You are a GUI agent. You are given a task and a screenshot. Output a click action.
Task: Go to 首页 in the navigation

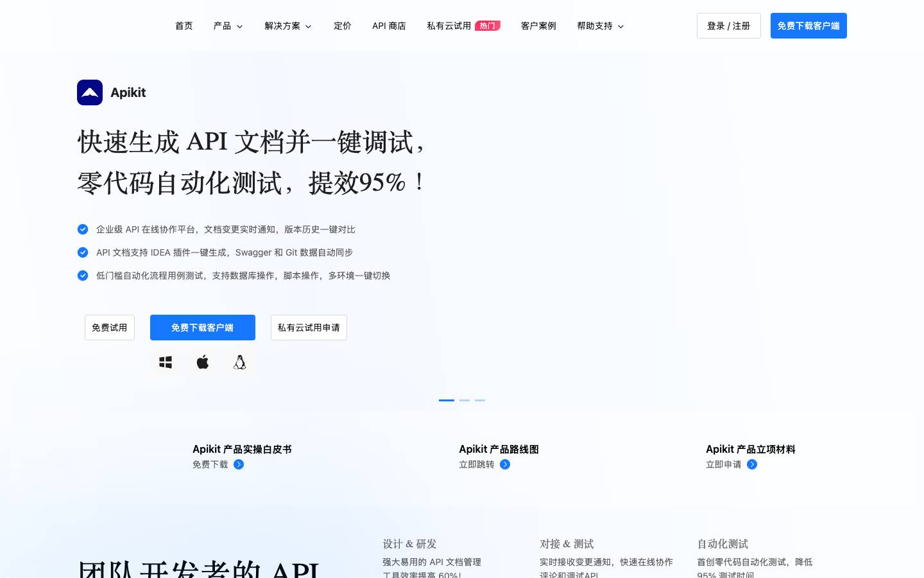[184, 26]
